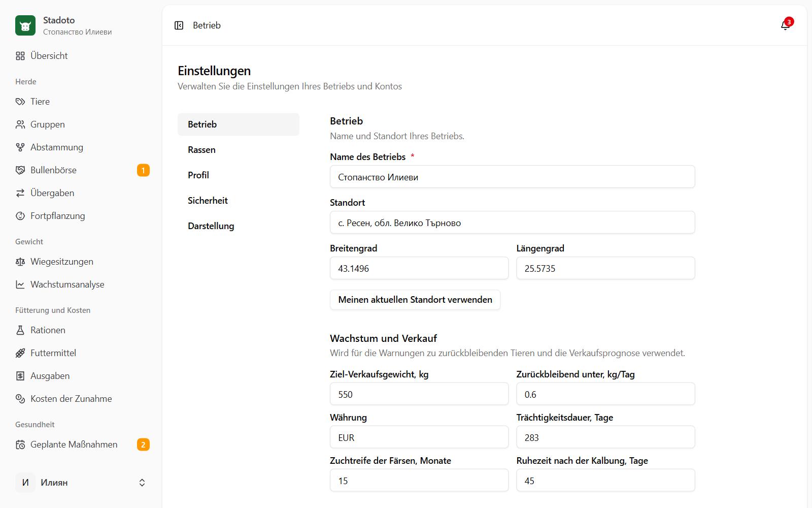The width and height of the screenshot is (812, 508).
Task: Click the Rationen flask icon
Action: (x=20, y=330)
